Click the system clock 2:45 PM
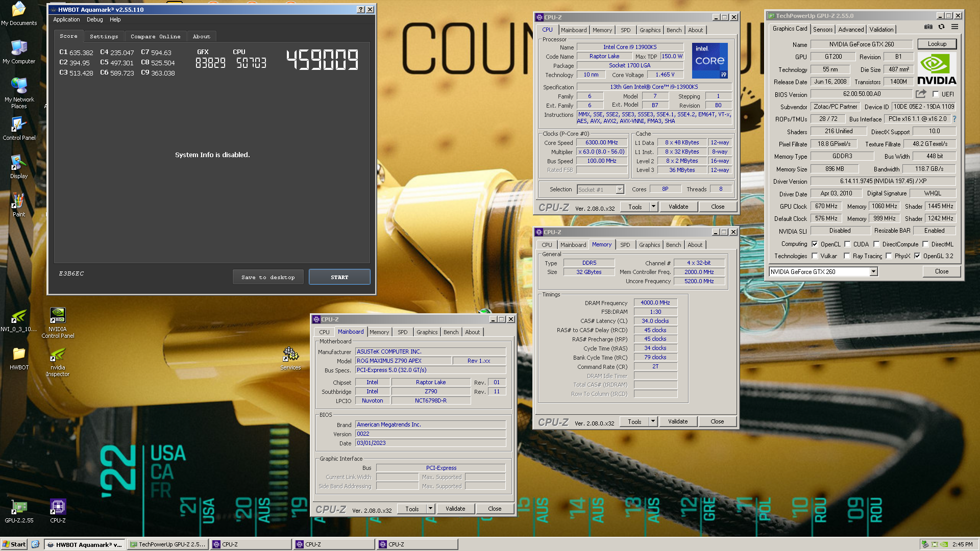 (x=962, y=544)
